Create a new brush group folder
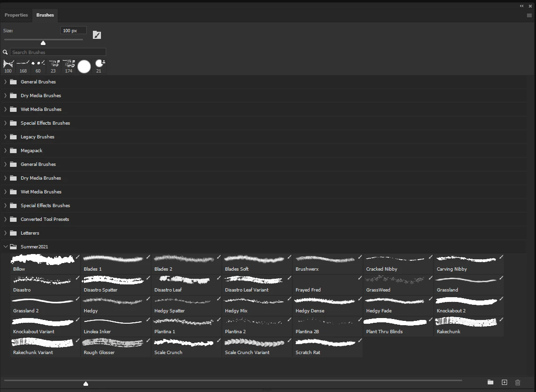Screen dimensions: 536x392 (491, 382)
